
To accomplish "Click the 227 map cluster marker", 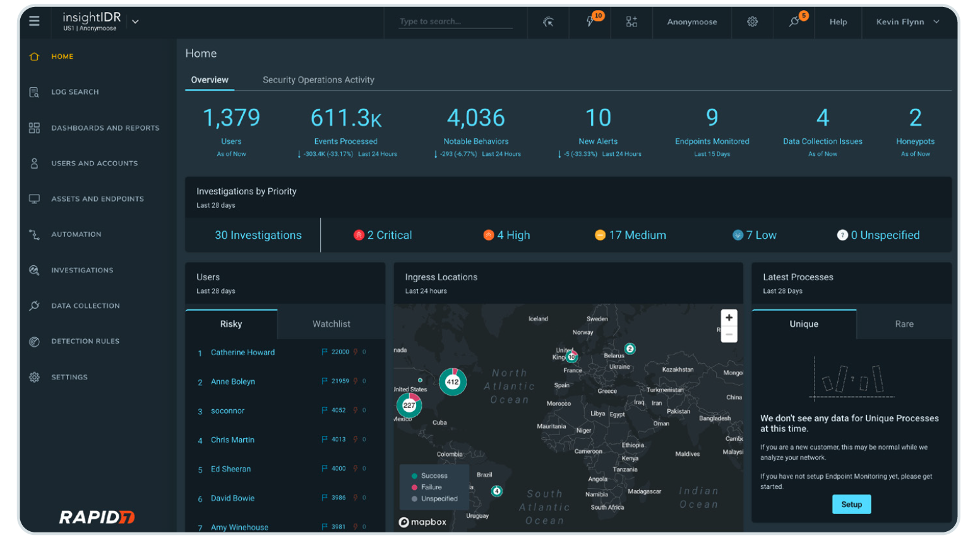I will pos(409,405).
